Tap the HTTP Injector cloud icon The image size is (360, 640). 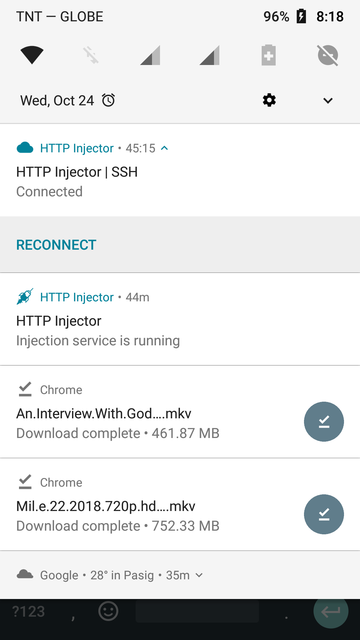(x=25, y=148)
